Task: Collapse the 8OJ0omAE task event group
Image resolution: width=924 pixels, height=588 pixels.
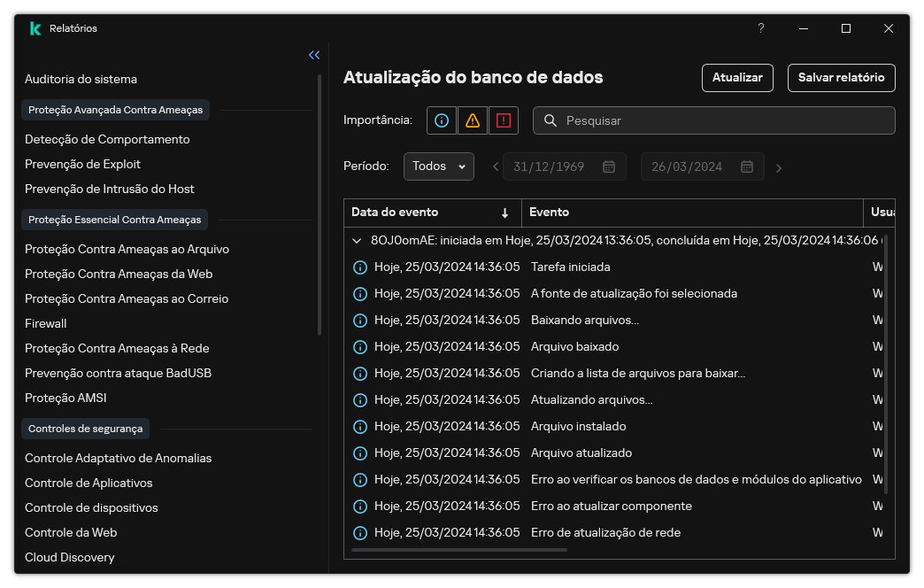Action: 357,240
